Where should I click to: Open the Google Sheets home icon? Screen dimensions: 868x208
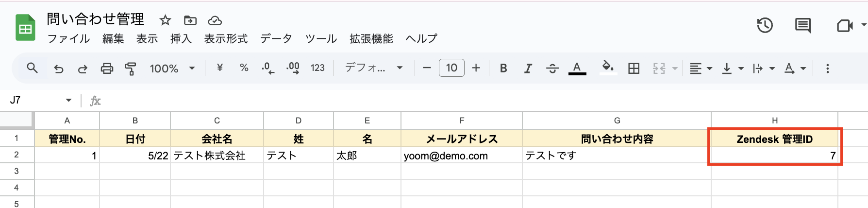pos(25,28)
